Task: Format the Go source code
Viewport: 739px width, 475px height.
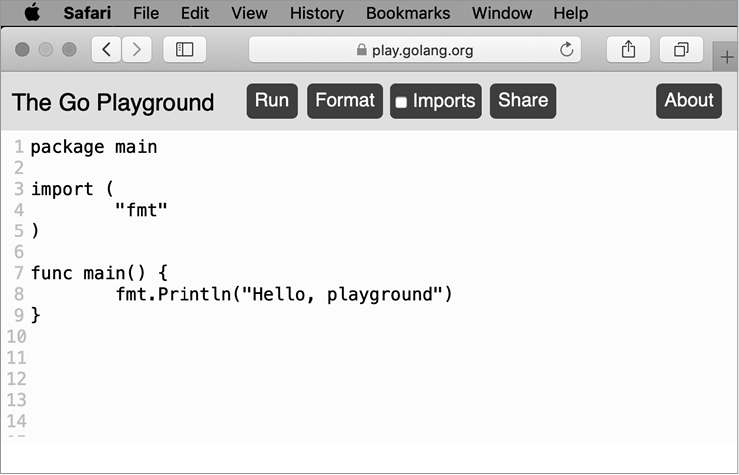Action: click(x=345, y=101)
